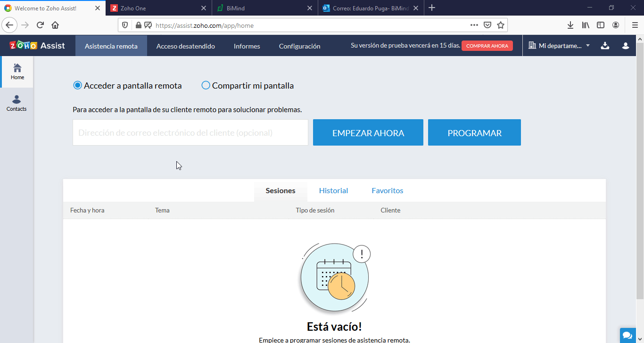Screen dimensions: 644x343
Task: Open the Firefox account icon
Action: click(616, 25)
